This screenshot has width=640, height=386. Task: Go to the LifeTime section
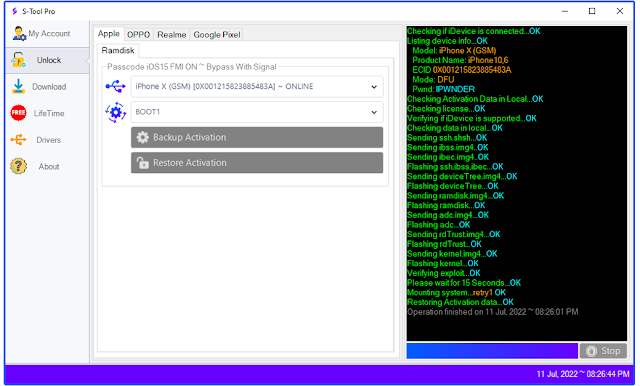click(x=49, y=113)
